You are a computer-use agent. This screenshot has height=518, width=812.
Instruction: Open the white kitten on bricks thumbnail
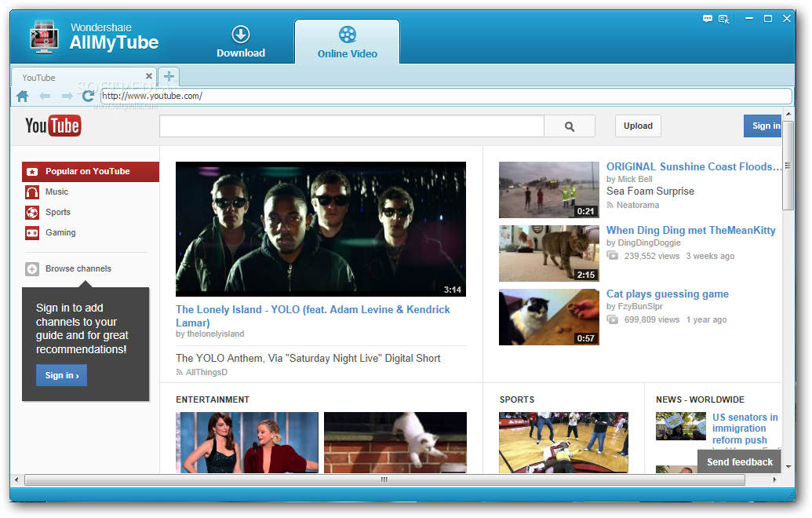point(395,443)
